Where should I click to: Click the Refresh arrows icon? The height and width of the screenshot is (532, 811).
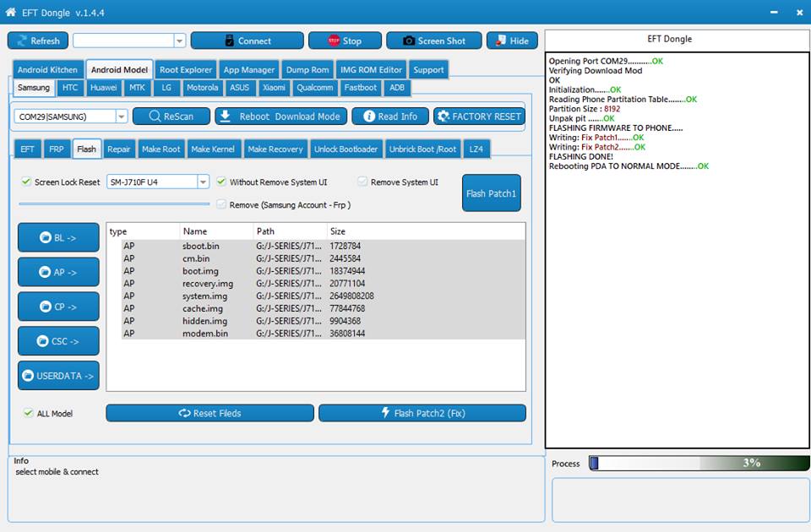coord(22,41)
